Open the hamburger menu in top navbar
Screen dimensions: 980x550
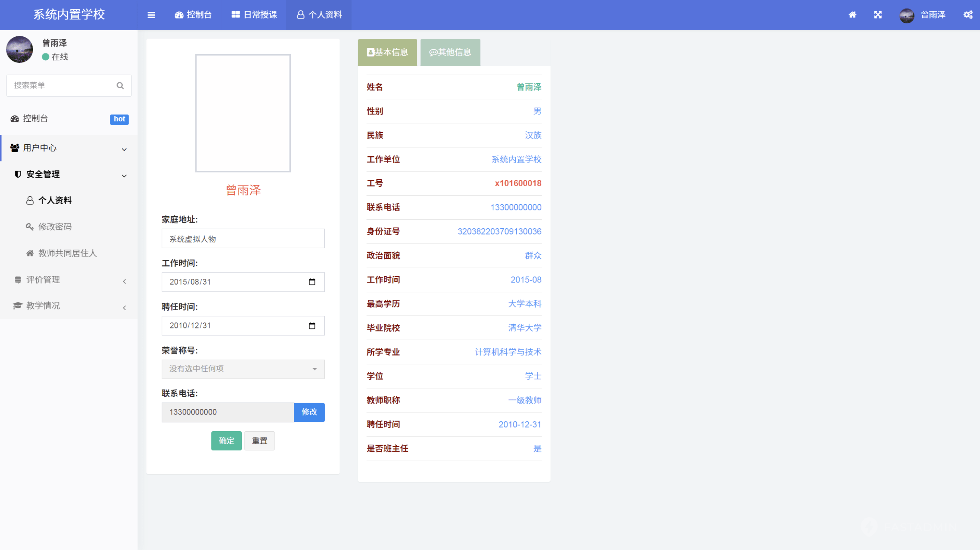coord(151,14)
